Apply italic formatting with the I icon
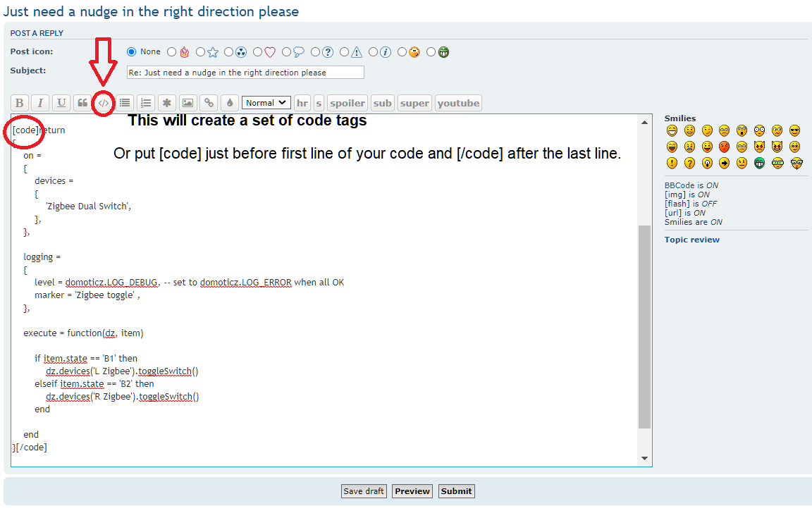The width and height of the screenshot is (812, 518). [x=40, y=102]
